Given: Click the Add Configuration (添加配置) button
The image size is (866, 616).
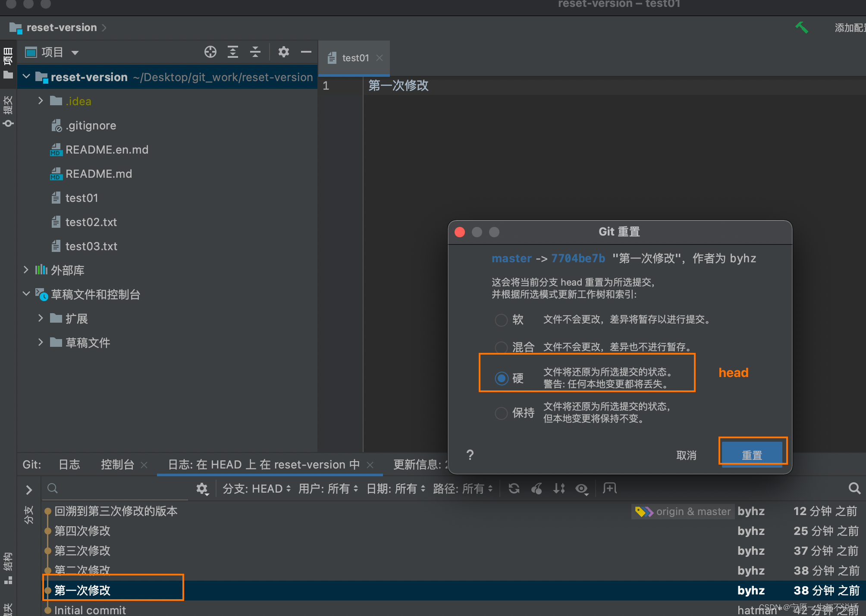Looking at the screenshot, I should (850, 28).
